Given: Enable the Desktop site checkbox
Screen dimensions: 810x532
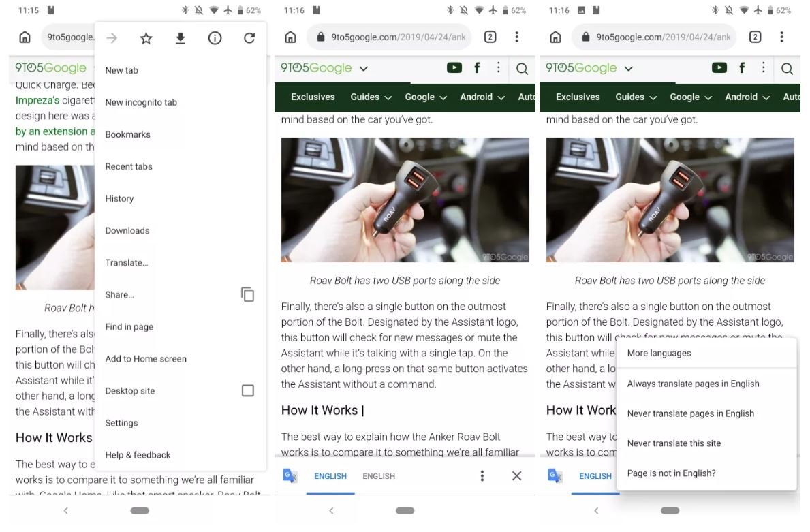Looking at the screenshot, I should point(248,391).
